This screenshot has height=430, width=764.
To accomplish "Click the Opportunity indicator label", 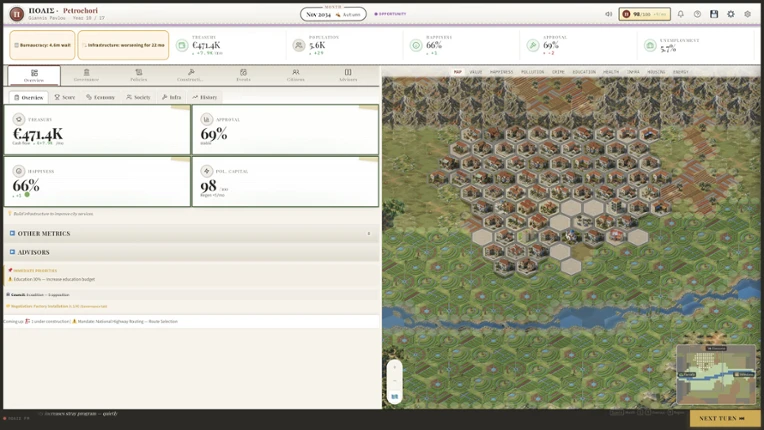I will (x=390, y=14).
